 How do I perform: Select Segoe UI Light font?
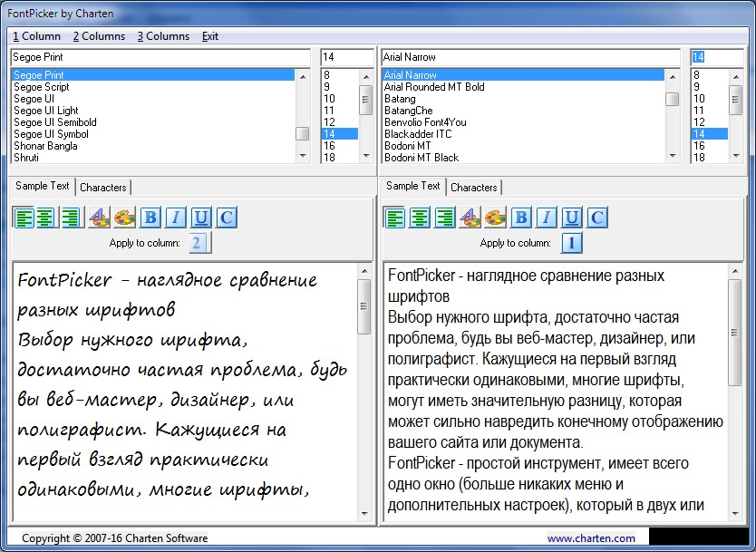coord(153,111)
